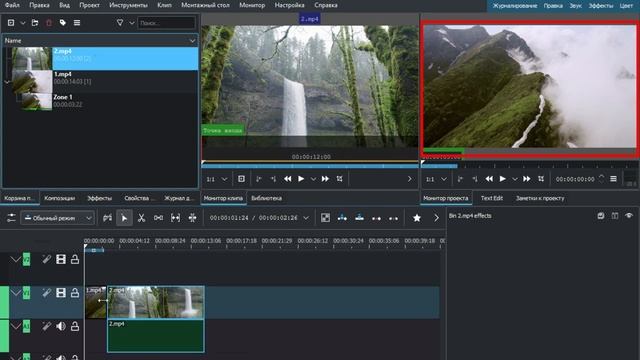Select the spacer tool in timeline toolbar
This screenshot has height=360, width=640.
[x=158, y=218]
